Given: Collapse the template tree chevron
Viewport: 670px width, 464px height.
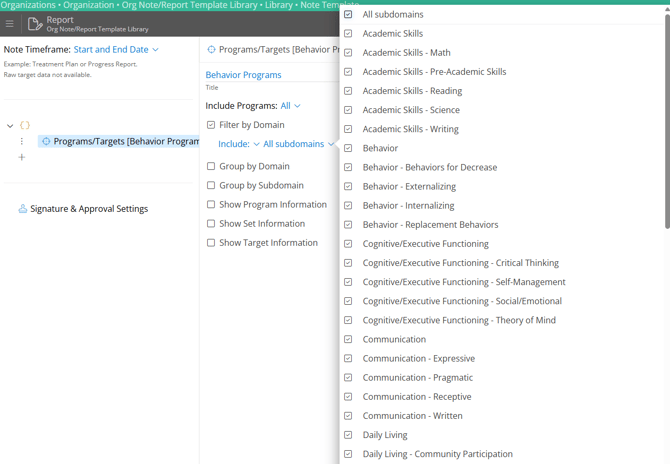Looking at the screenshot, I should click(10, 126).
